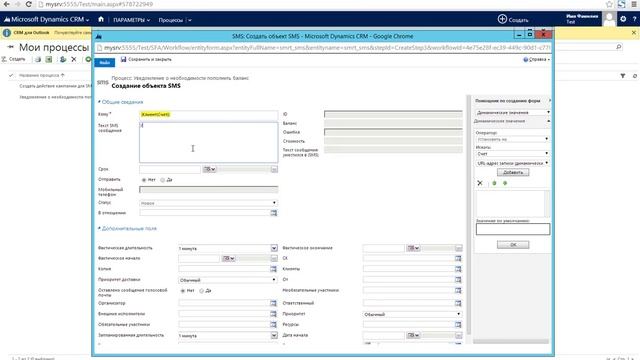The height and width of the screenshot is (360, 640).
Task: Open lookup icon for Копия field
Action: point(273,269)
